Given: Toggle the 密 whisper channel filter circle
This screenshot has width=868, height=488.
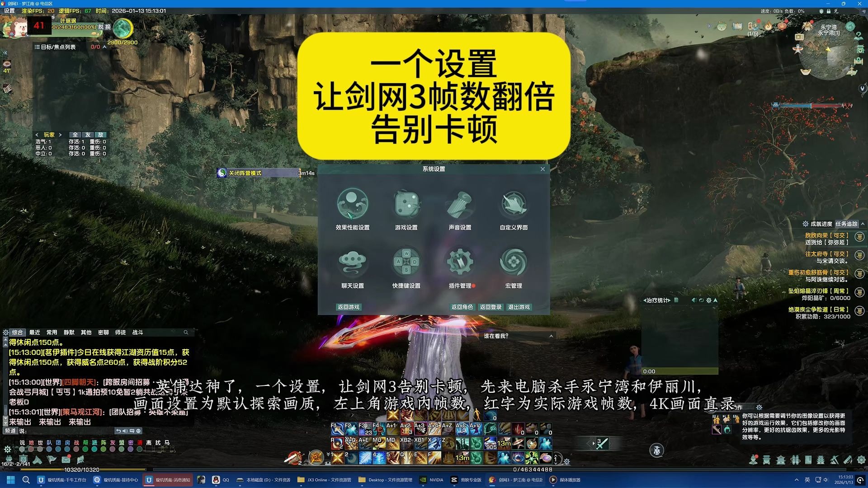Looking at the screenshot, I should click(131, 449).
